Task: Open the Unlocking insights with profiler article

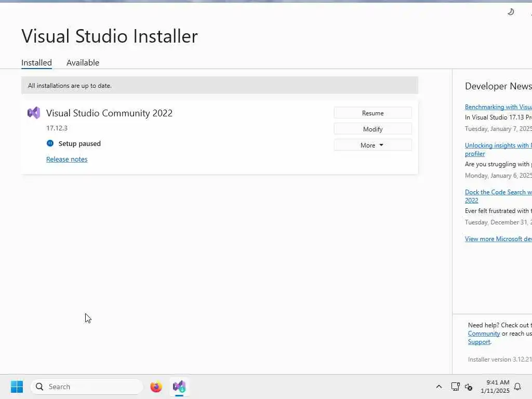Action: [x=498, y=149]
